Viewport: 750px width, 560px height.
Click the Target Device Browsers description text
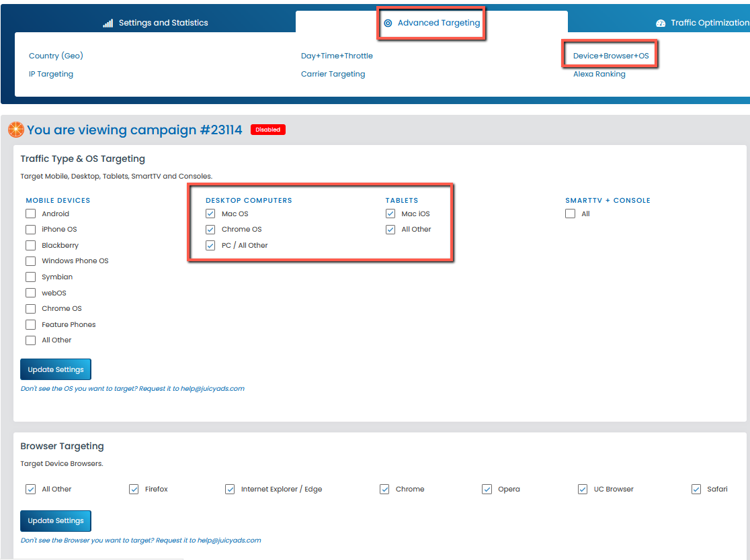click(x=62, y=463)
